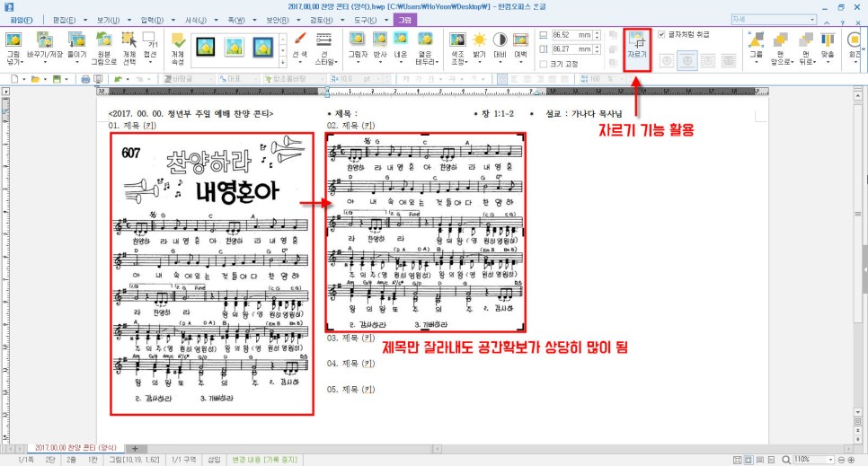Expand the 서식(J) menu dropdown arrow
Viewport: 868px width, 466px height.
click(216, 20)
